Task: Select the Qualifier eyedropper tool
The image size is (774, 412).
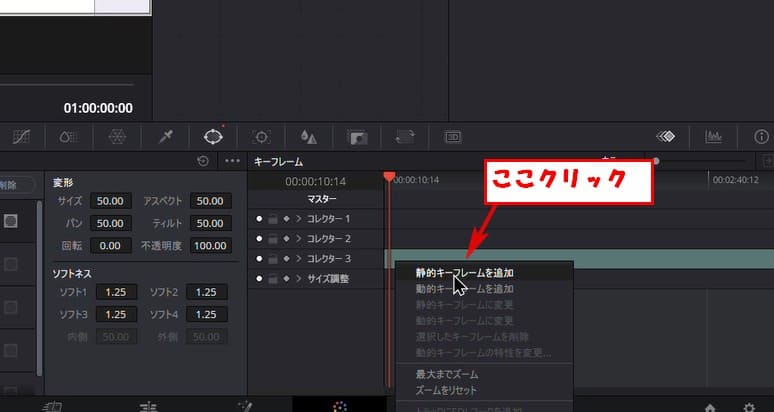Action: pos(165,137)
